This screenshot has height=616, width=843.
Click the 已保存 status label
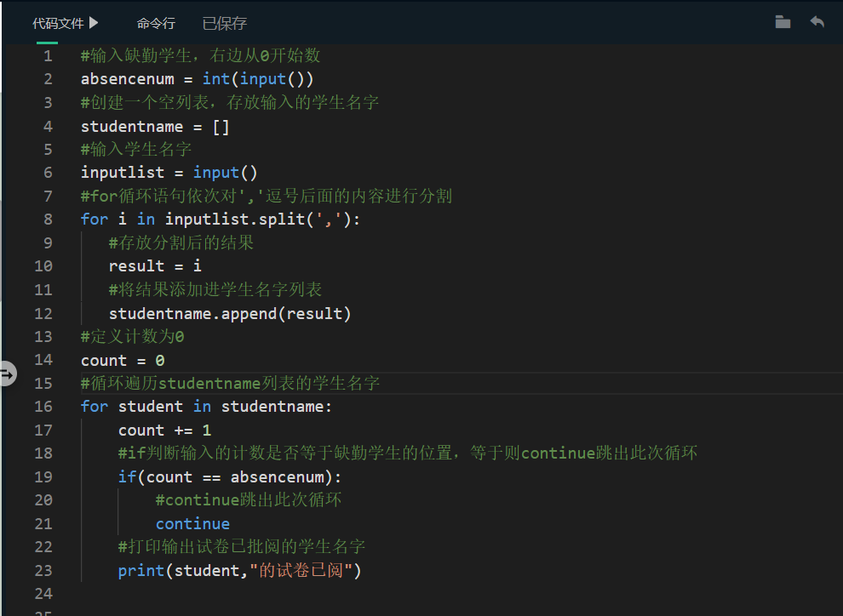[225, 23]
